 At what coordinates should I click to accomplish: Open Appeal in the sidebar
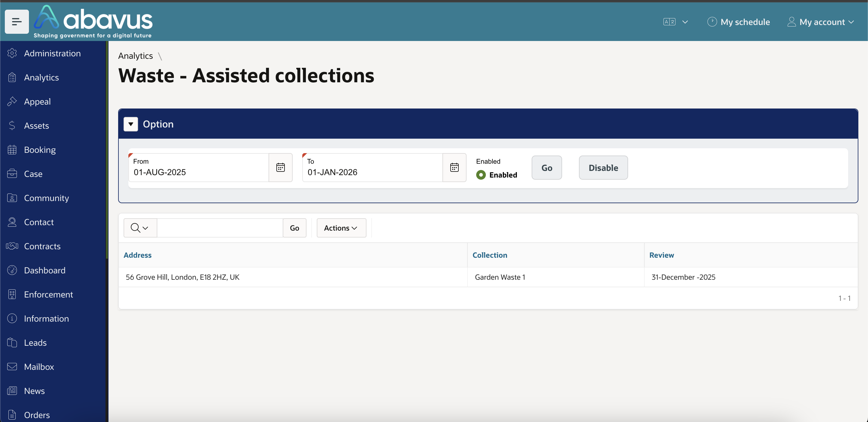37,102
